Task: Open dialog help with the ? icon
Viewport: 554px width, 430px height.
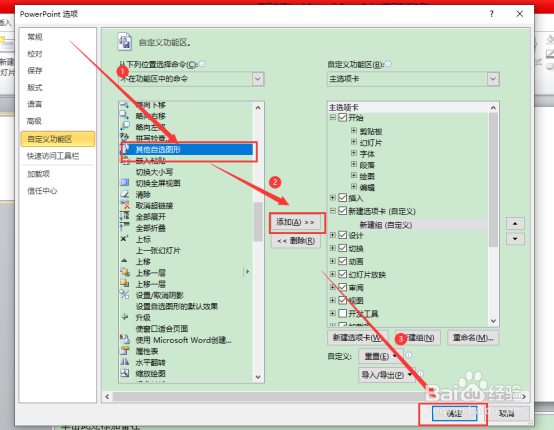Action: click(492, 14)
